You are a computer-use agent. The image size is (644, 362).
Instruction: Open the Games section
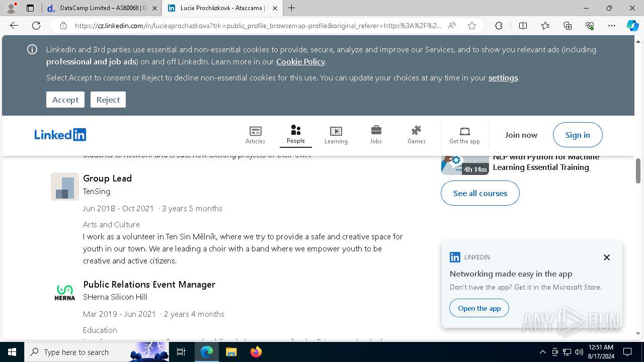tap(416, 135)
